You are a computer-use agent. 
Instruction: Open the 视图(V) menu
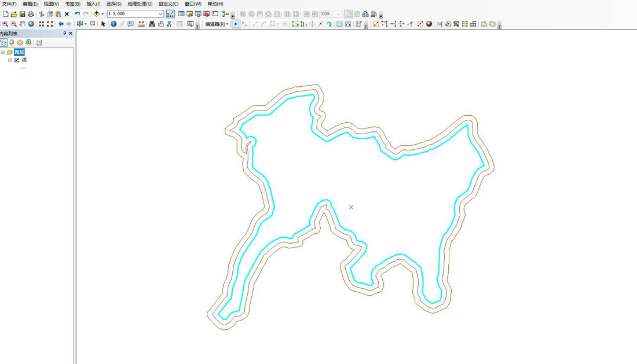51,4
